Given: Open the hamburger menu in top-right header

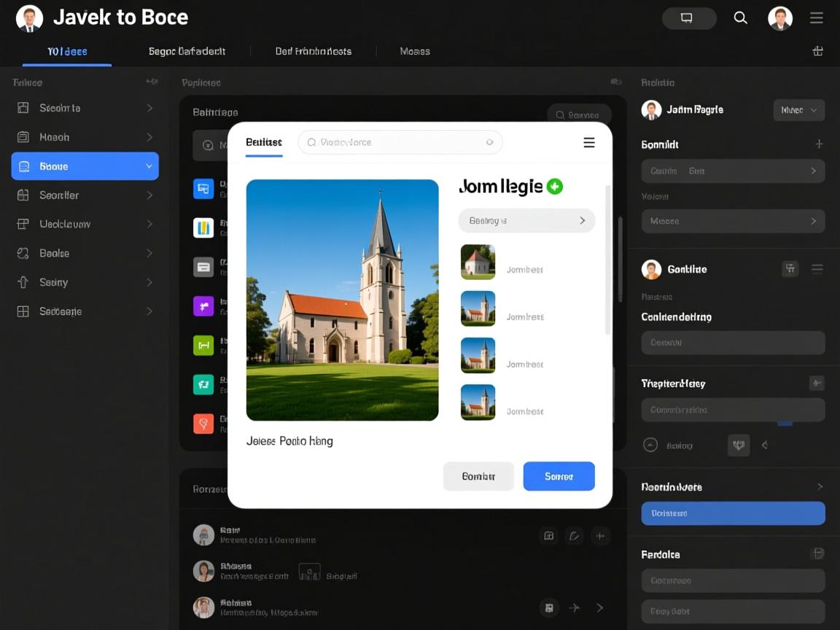Looking at the screenshot, I should (817, 18).
